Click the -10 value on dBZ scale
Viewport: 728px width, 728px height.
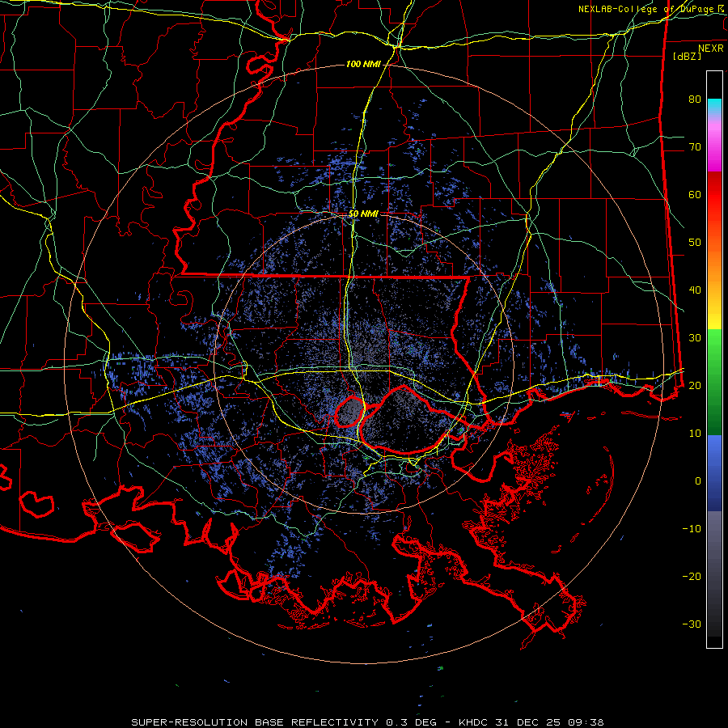point(692,528)
